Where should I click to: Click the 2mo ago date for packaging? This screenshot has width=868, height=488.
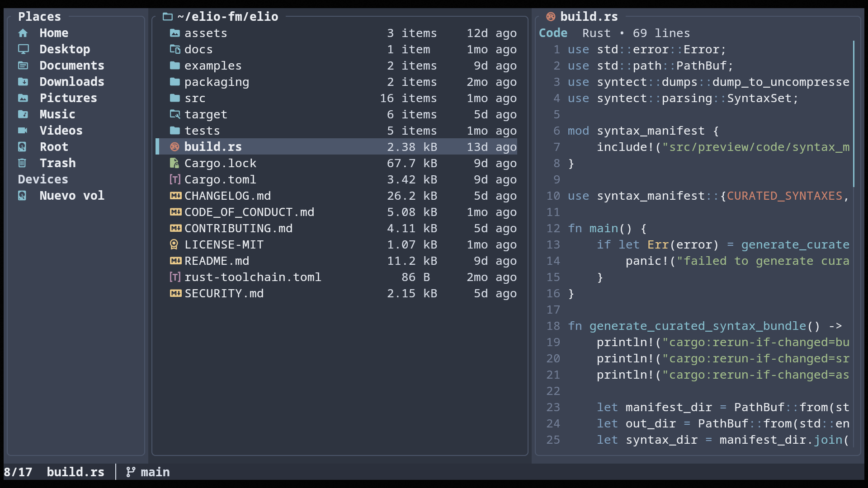[491, 82]
